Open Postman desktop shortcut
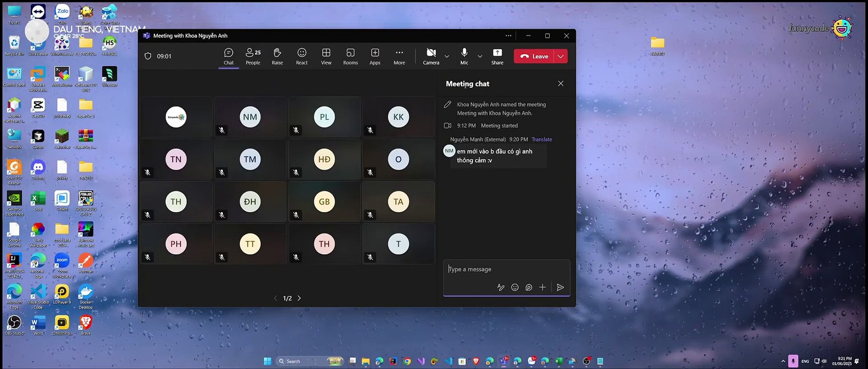This screenshot has width=868, height=369. point(86,263)
